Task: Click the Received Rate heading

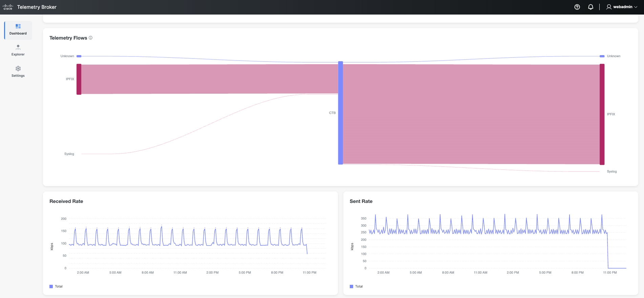Action: [x=66, y=201]
